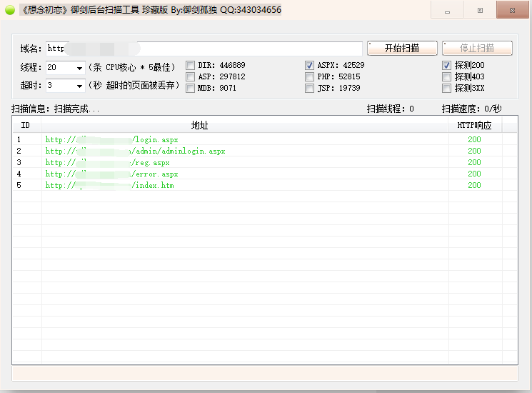Click the 开始扫描 start scan button
The height and width of the screenshot is (393, 532).
click(401, 49)
